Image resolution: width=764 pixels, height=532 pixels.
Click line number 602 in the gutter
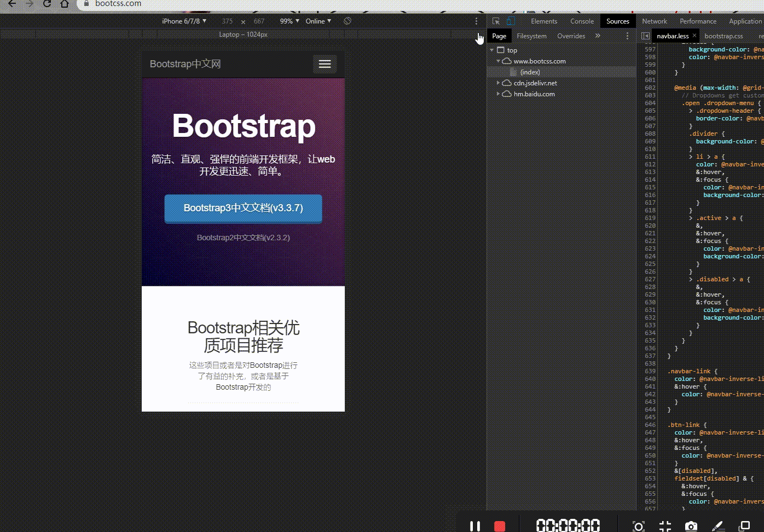click(650, 88)
